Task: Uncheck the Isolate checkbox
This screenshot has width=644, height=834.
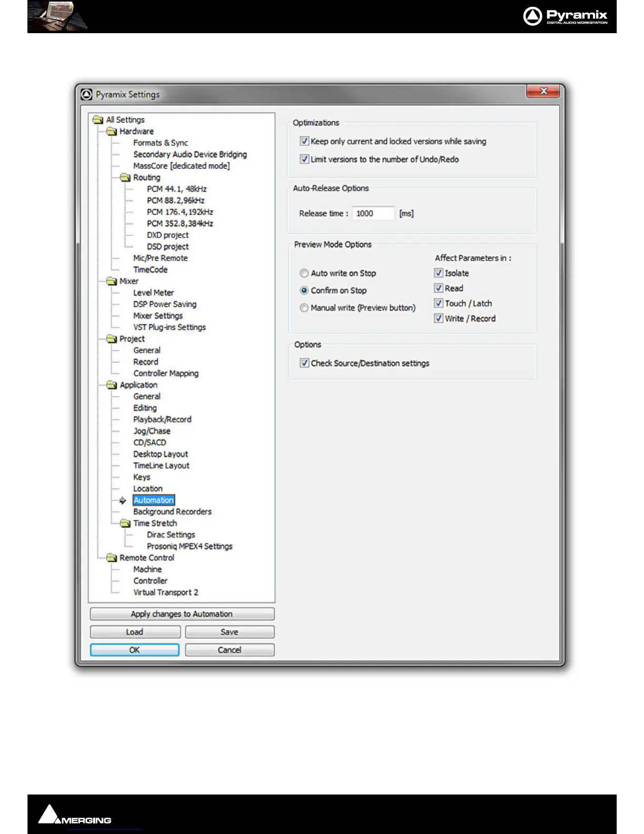Action: [x=438, y=273]
